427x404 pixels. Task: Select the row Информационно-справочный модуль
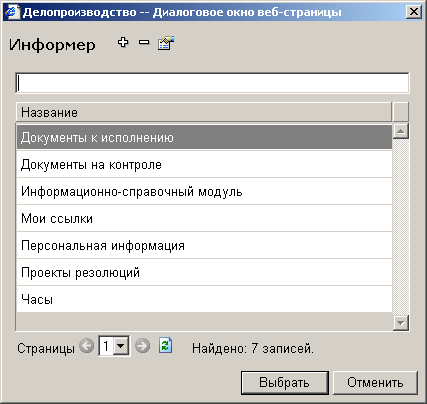[204, 191]
